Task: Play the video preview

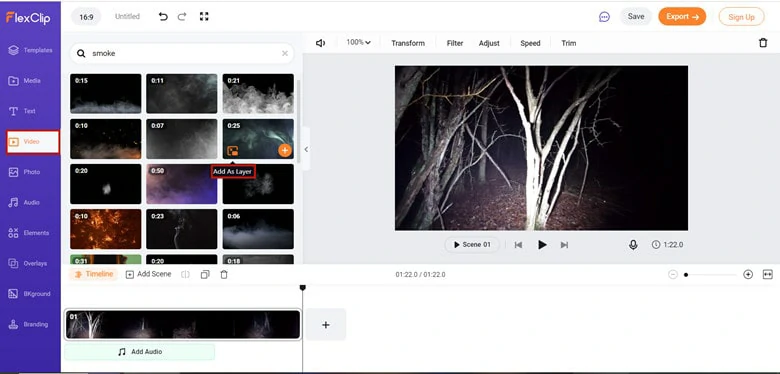Action: (x=542, y=245)
